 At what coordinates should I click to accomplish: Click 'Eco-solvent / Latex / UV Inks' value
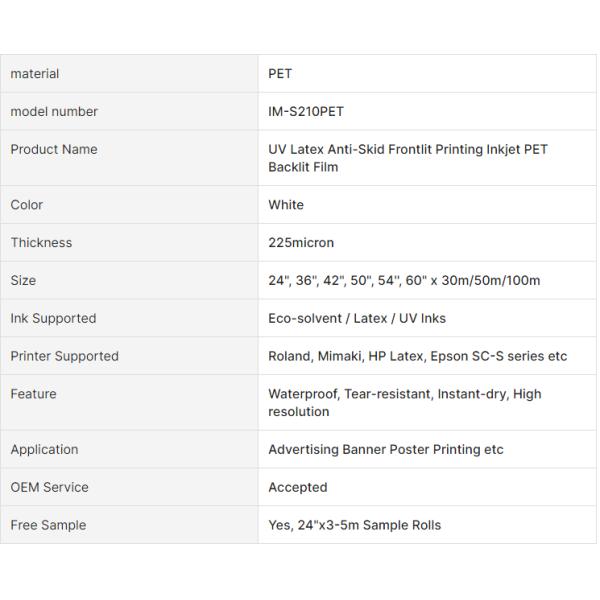pos(357,319)
